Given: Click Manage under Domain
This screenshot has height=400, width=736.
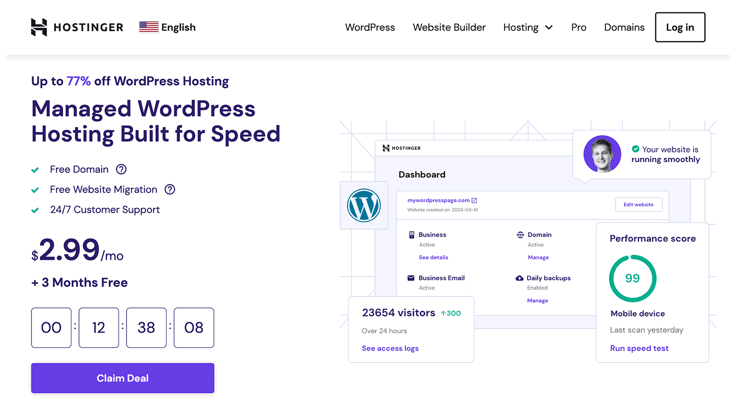Looking at the screenshot, I should [538, 257].
